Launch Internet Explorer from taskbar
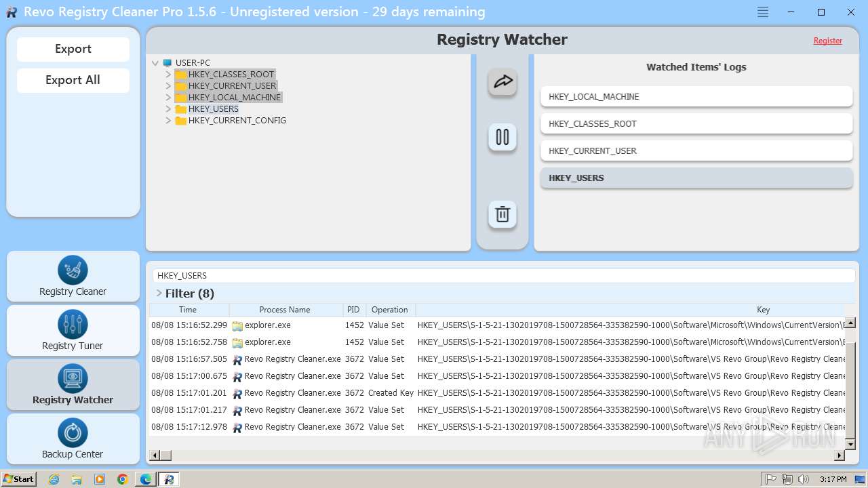 coord(54,479)
